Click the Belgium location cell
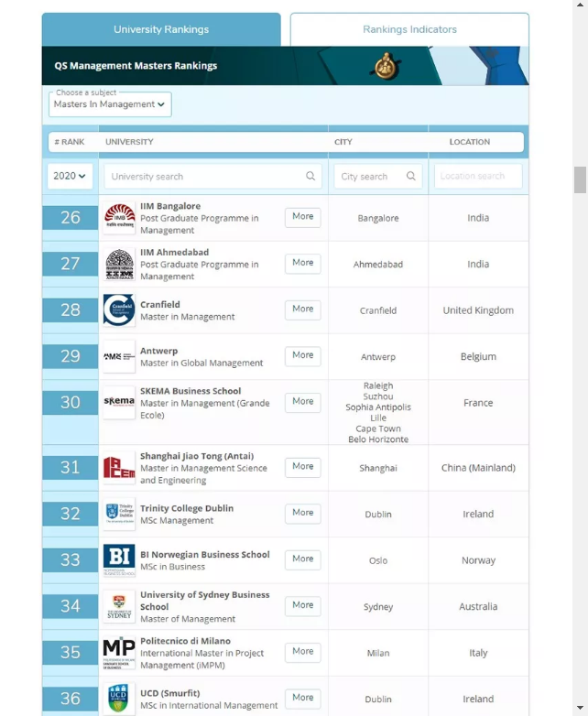Viewport: 588px width, 716px height. (478, 357)
